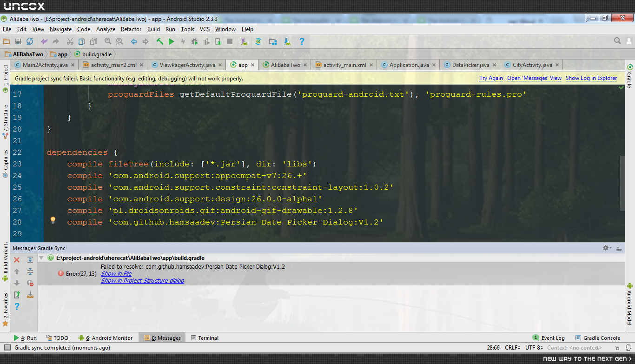Click the AliBabaTwo breadcrumb
635x364 pixels.
[x=24, y=54]
